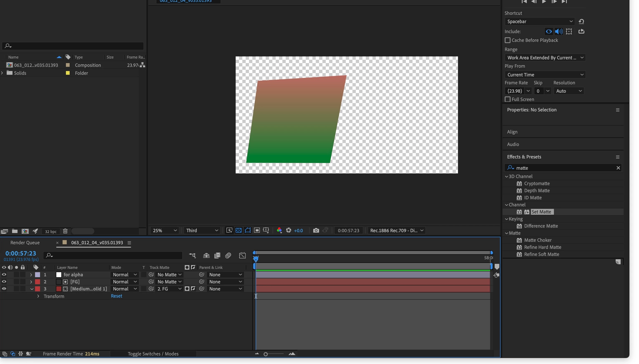
Task: Check the Full Screen option
Action: (507, 100)
